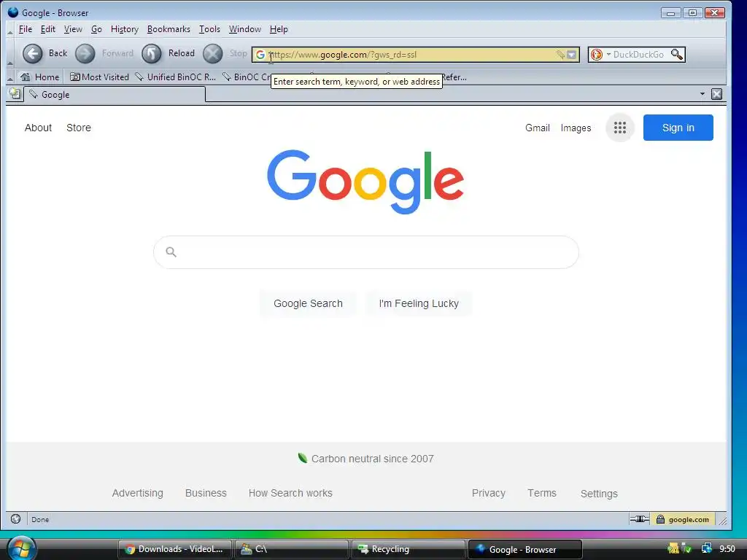This screenshot has width=747, height=560.
Task: Click the Google favicon in the address bar
Action: pyautogui.click(x=260, y=55)
